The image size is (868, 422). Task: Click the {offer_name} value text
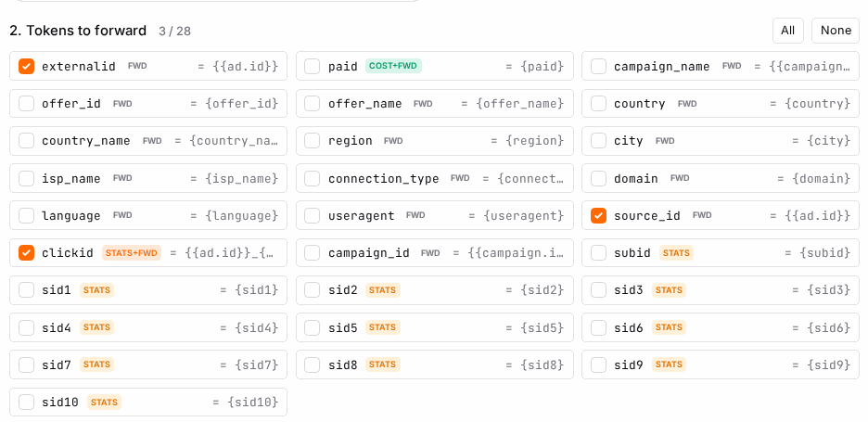(520, 104)
